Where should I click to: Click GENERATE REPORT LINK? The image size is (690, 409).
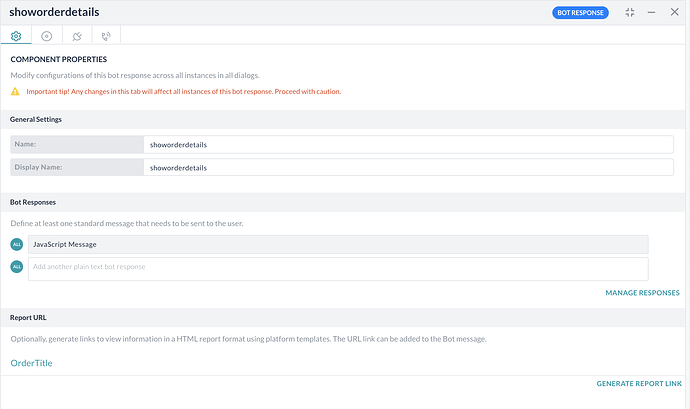pos(638,383)
